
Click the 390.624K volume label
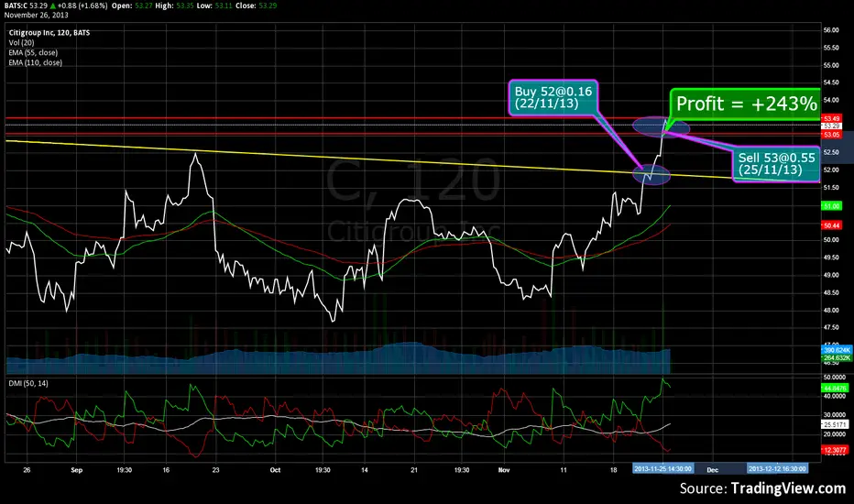pos(836,350)
